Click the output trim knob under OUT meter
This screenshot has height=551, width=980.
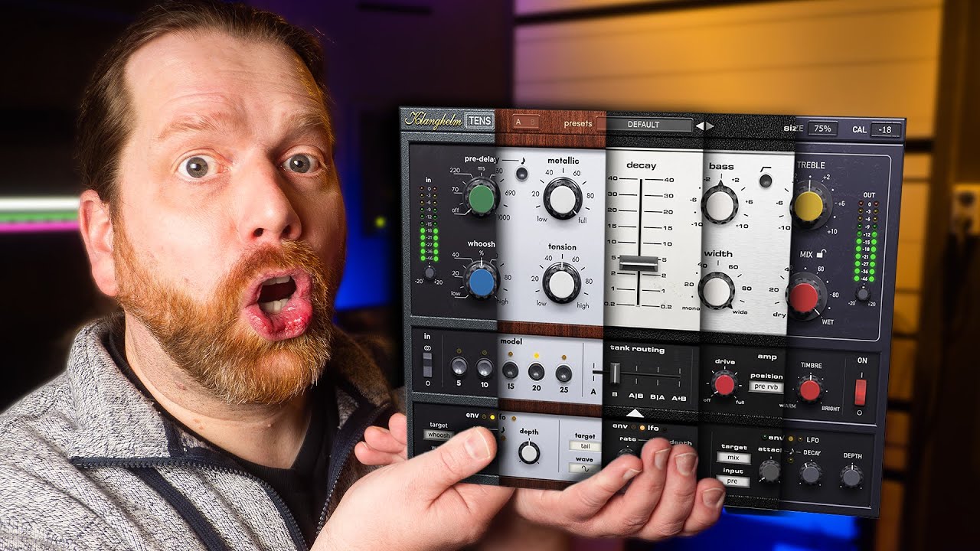(x=864, y=294)
